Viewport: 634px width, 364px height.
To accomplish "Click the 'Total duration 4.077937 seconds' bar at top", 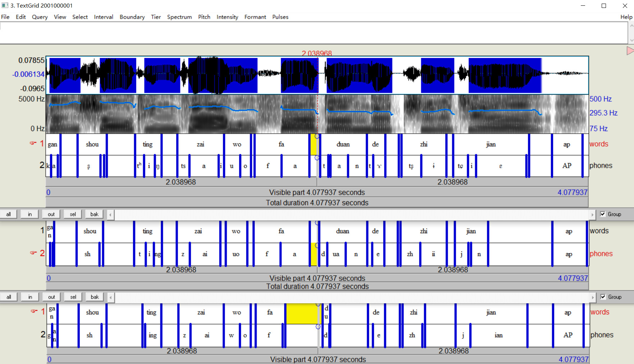I will coord(317,203).
